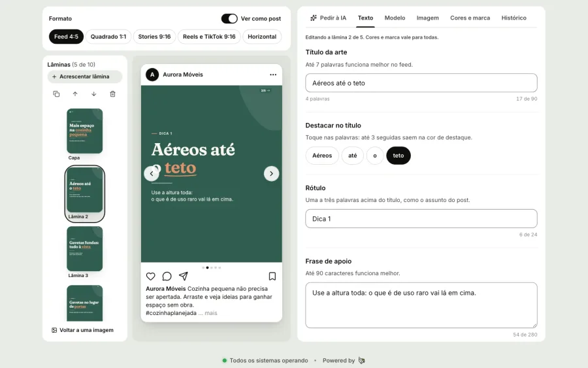Highlight the word o in title
This screenshot has height=368, width=588.
[x=375, y=156]
